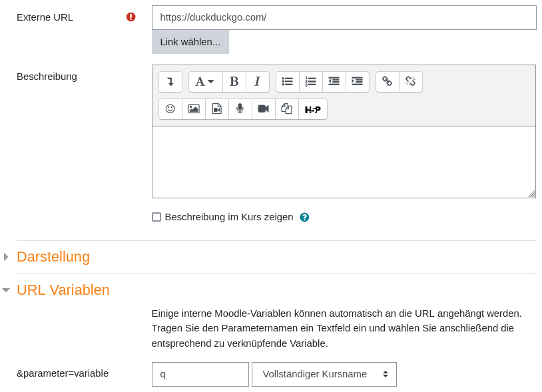This screenshot has height=392, width=542.
Task: Collapse the URL Variablen section
Action: pyautogui.click(x=63, y=290)
